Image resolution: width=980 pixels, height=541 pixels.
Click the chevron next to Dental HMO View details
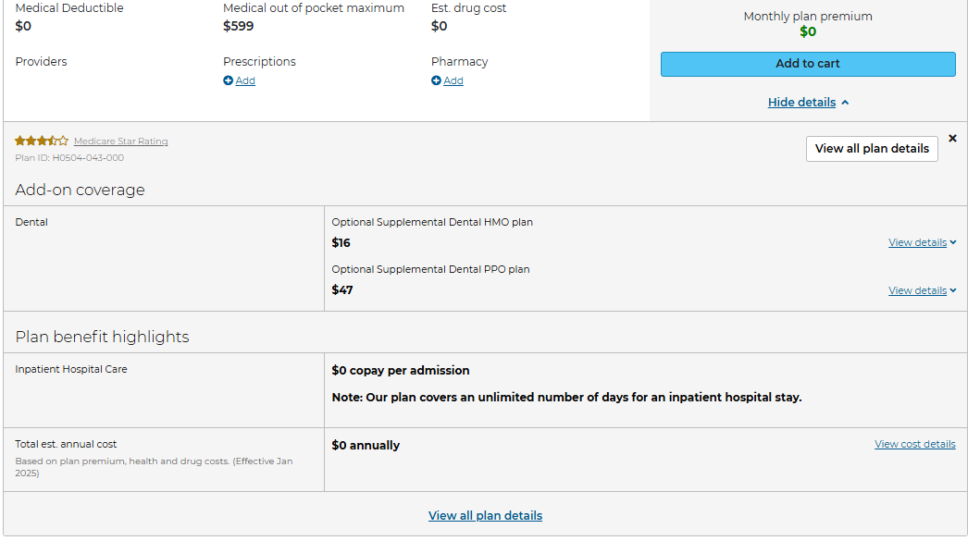pyautogui.click(x=953, y=242)
